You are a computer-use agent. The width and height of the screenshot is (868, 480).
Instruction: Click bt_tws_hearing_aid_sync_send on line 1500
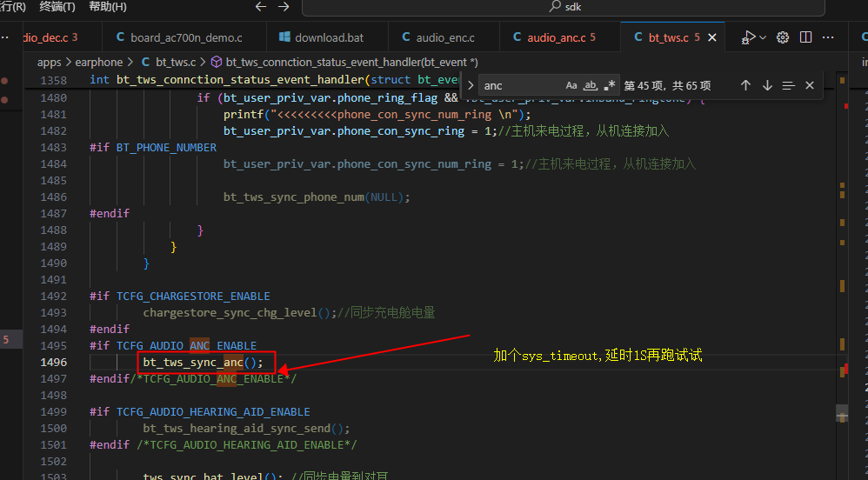coord(237,429)
